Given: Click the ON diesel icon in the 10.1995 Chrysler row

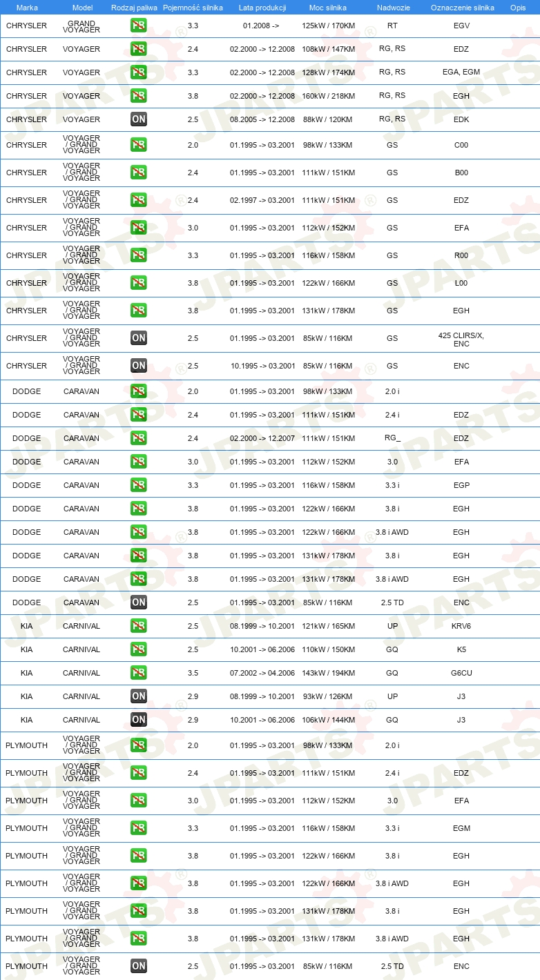Looking at the screenshot, I should point(139,366).
